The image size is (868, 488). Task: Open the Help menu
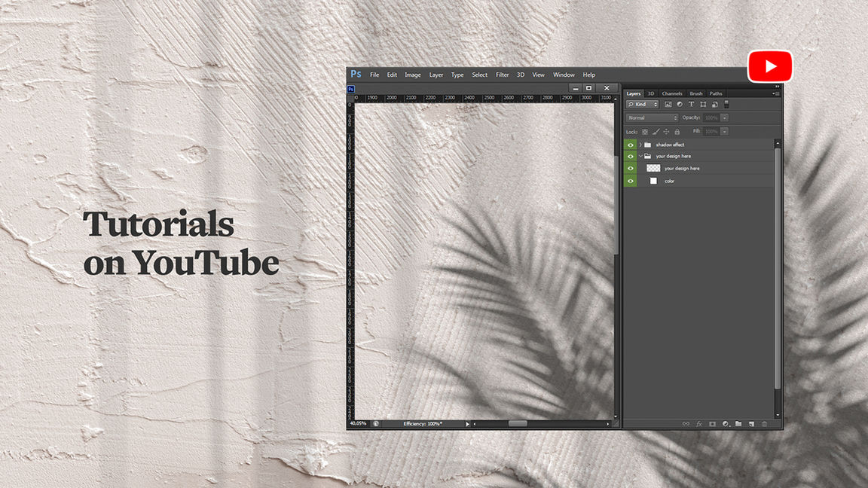tap(589, 75)
